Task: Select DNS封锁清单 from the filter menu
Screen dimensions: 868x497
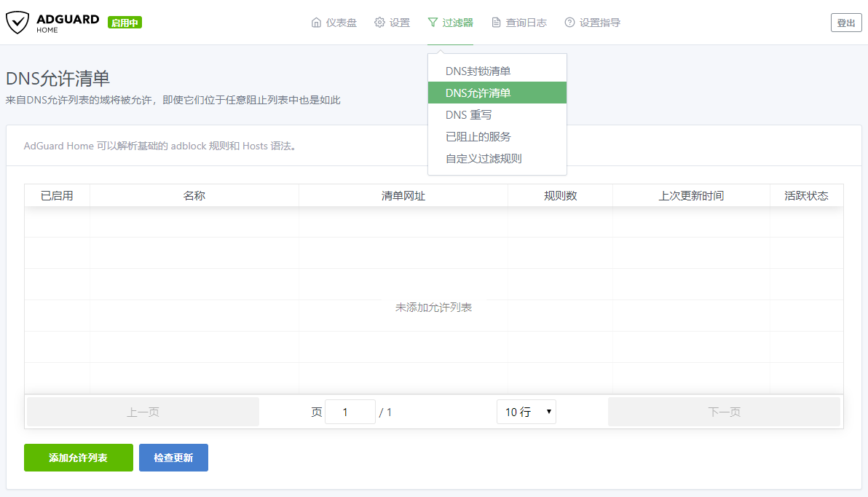Action: (x=478, y=71)
